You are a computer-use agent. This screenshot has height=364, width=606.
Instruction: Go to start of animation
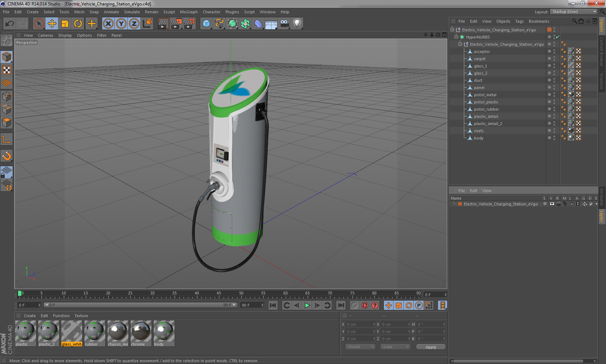pos(273,306)
